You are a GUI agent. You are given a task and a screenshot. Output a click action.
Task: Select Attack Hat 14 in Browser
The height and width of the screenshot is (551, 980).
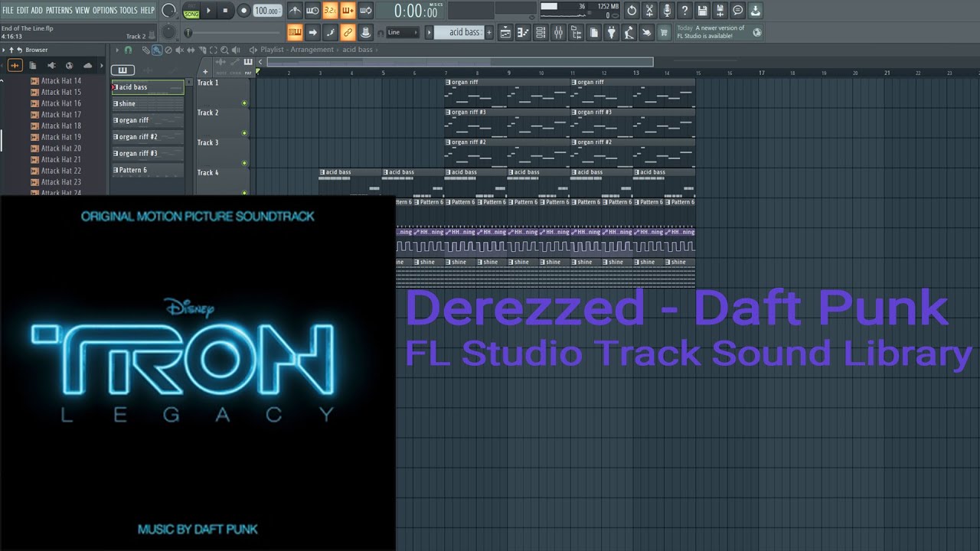56,80
